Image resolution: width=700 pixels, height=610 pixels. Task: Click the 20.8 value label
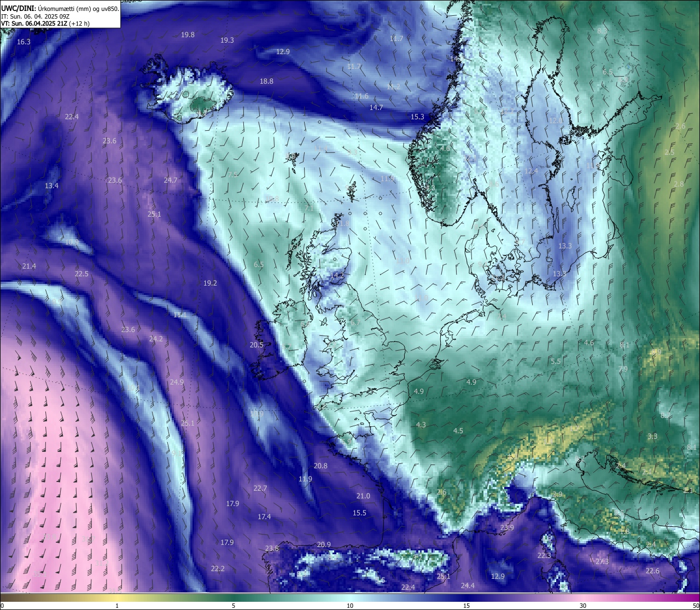pyautogui.click(x=320, y=466)
